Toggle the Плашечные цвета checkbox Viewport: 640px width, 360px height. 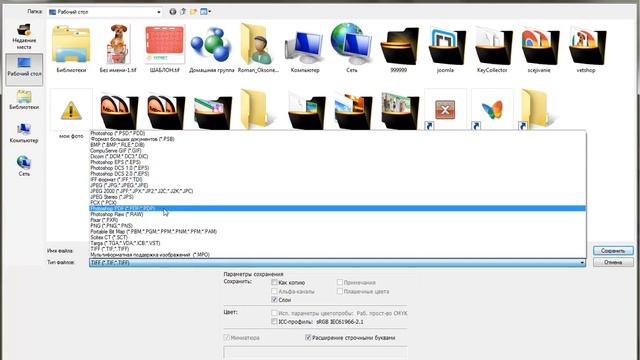pyautogui.click(x=340, y=291)
